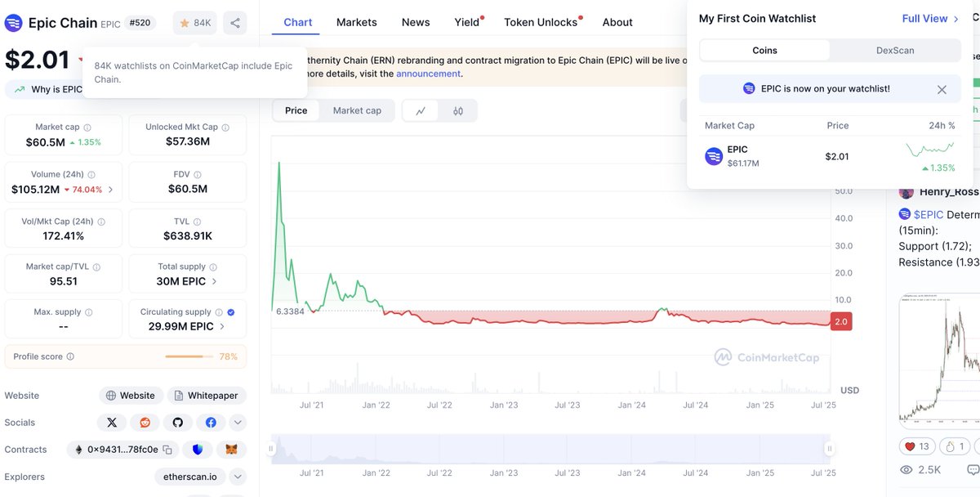Open the Facebook social icon

(211, 423)
